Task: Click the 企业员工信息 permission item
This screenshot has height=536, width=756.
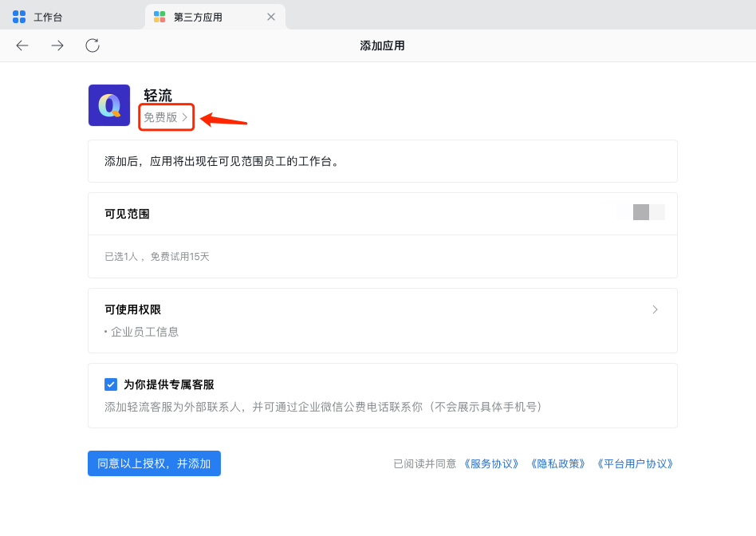Action: coord(144,332)
